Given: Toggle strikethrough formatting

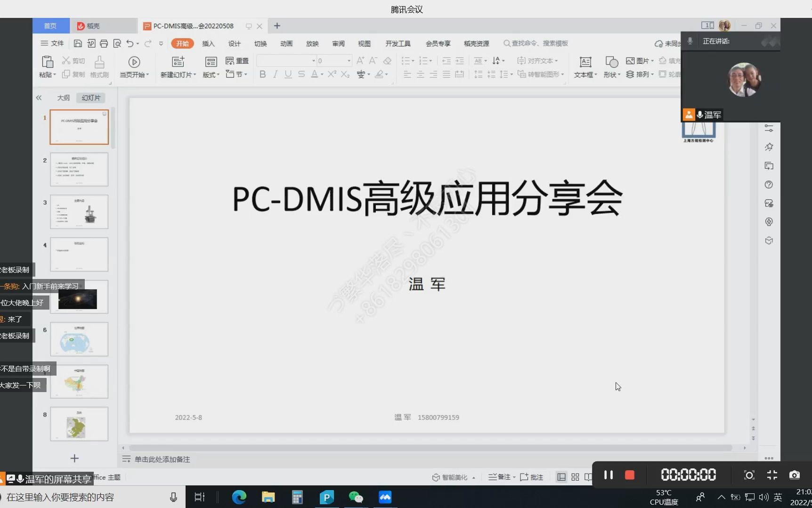Looking at the screenshot, I should [x=301, y=74].
